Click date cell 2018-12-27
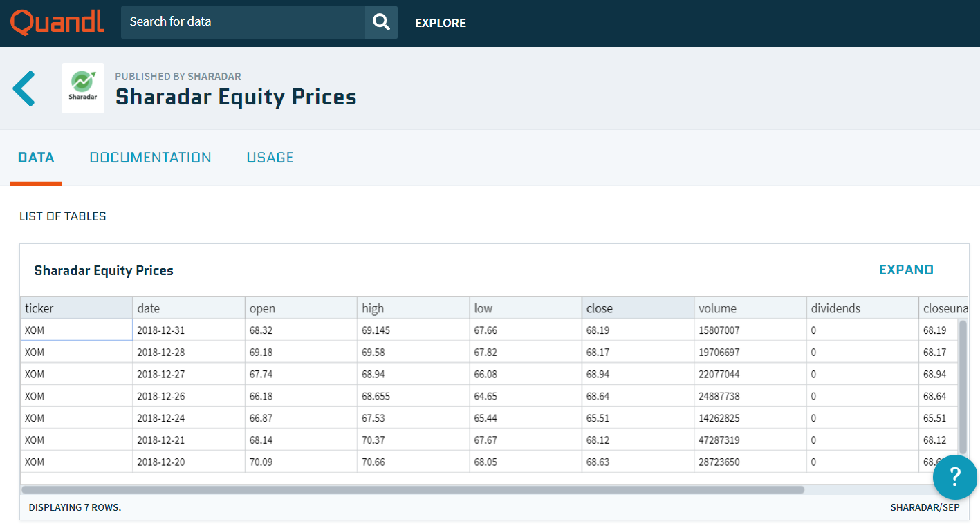Image resolution: width=980 pixels, height=526 pixels. [x=189, y=374]
